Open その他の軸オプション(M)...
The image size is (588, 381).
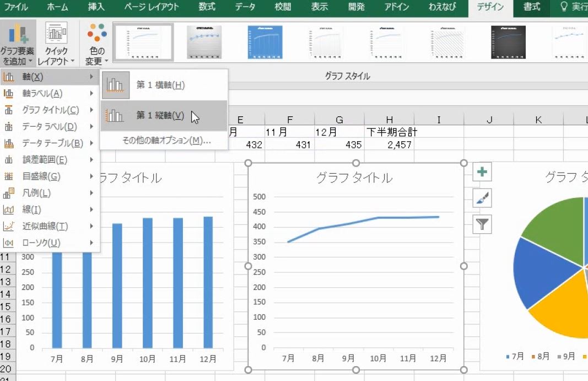[164, 141]
